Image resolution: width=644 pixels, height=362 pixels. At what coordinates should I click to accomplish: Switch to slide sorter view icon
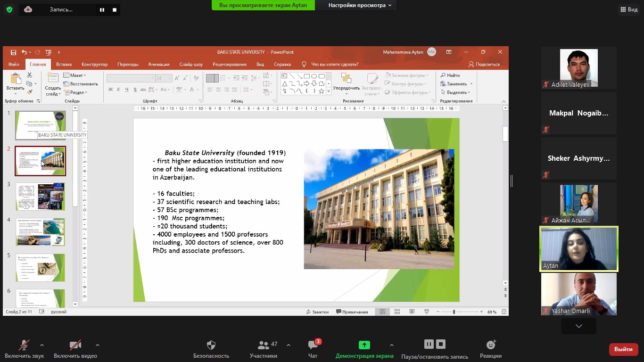tap(397, 312)
